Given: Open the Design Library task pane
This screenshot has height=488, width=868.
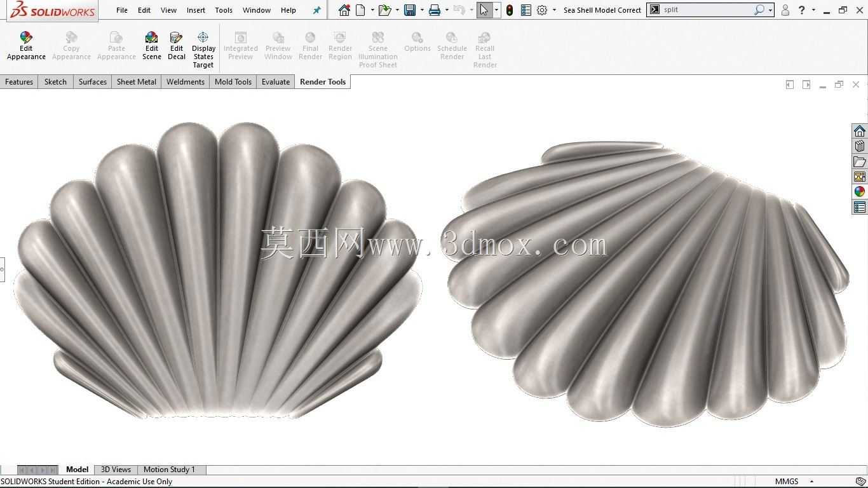Looking at the screenshot, I should click(860, 146).
